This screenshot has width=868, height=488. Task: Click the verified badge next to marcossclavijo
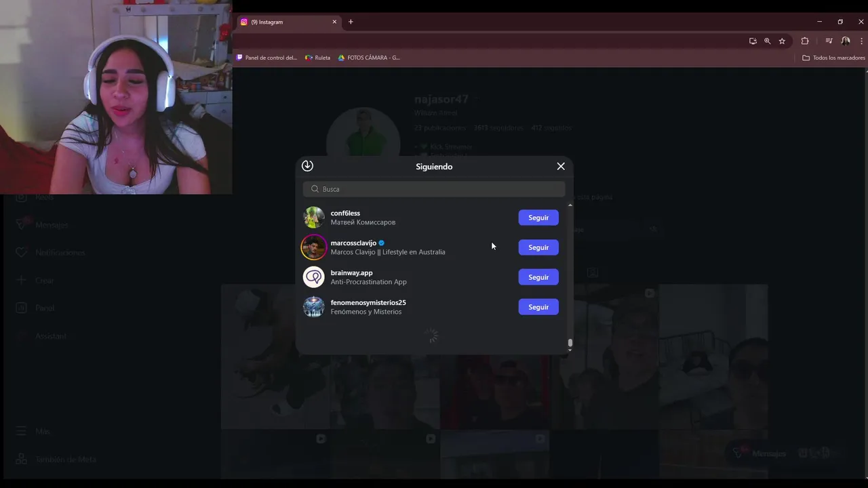click(382, 243)
